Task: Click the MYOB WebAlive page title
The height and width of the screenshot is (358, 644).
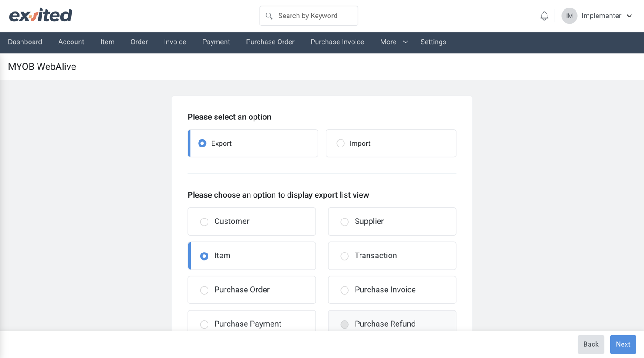Action: click(42, 67)
